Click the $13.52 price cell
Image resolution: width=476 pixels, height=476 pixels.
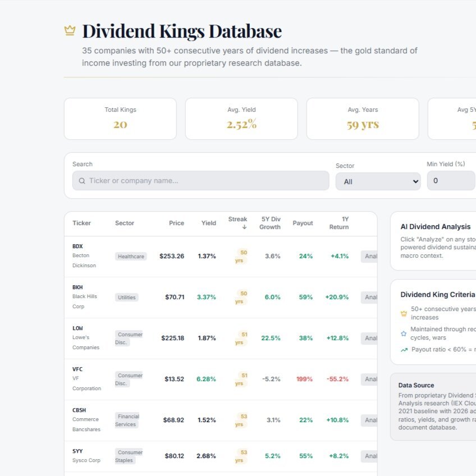174,379
